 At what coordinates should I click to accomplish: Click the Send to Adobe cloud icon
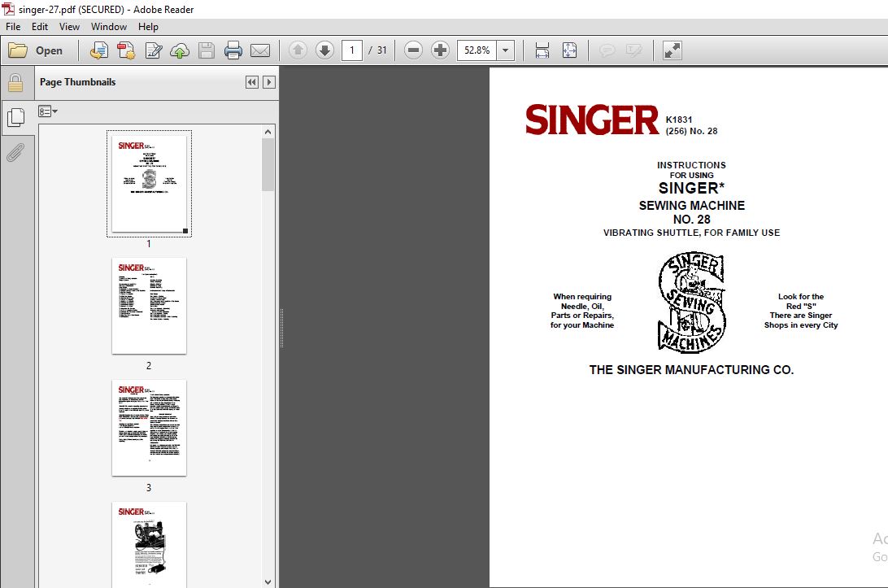[180, 50]
